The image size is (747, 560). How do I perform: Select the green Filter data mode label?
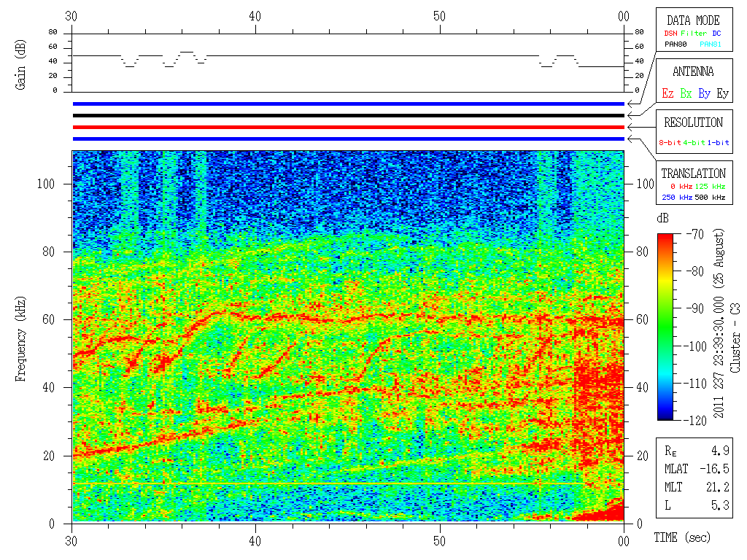[694, 34]
